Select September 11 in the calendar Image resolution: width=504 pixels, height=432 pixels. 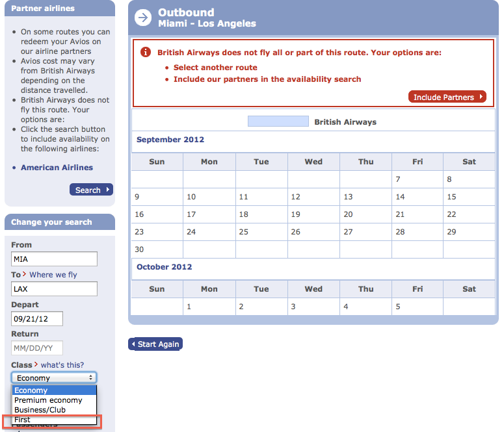[261, 197]
